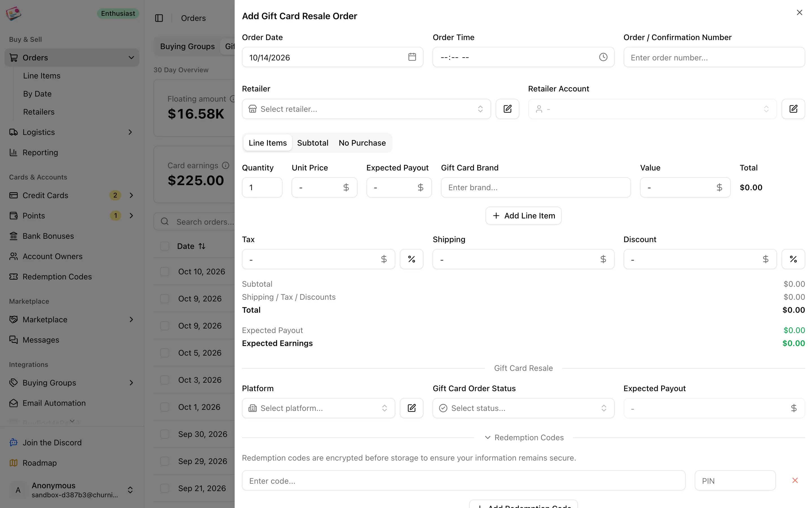Image resolution: width=812 pixels, height=508 pixels.
Task: Open the Select retailer dropdown
Action: [367, 109]
